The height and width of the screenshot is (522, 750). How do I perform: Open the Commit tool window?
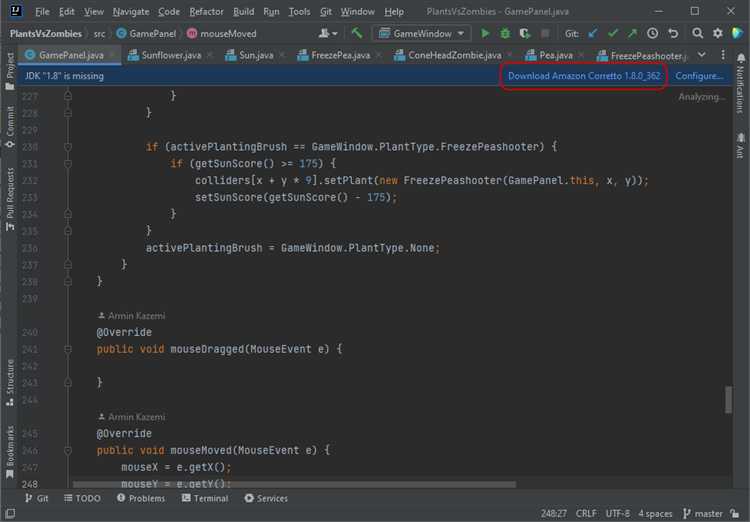click(10, 127)
